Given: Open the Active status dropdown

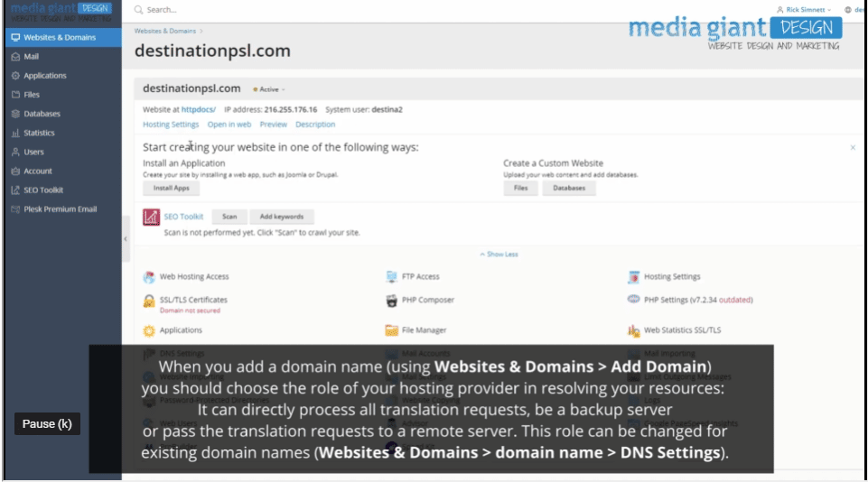Looking at the screenshot, I should point(269,89).
